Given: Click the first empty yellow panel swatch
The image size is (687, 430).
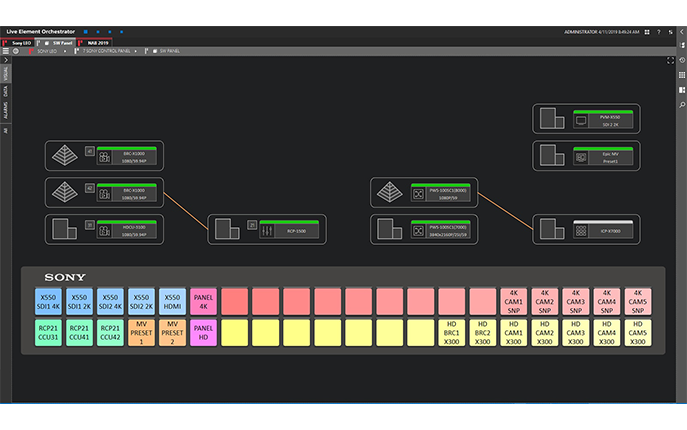Looking at the screenshot, I should pos(234,332).
